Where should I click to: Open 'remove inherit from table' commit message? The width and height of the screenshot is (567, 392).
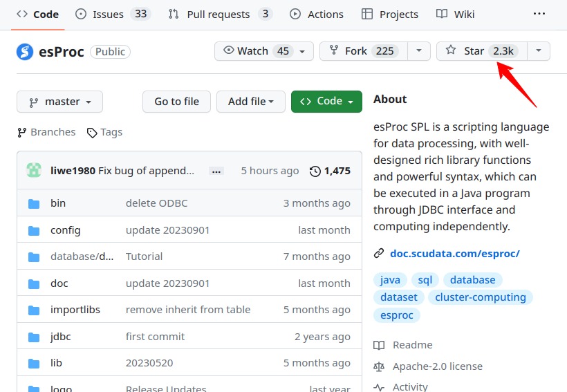coord(188,310)
